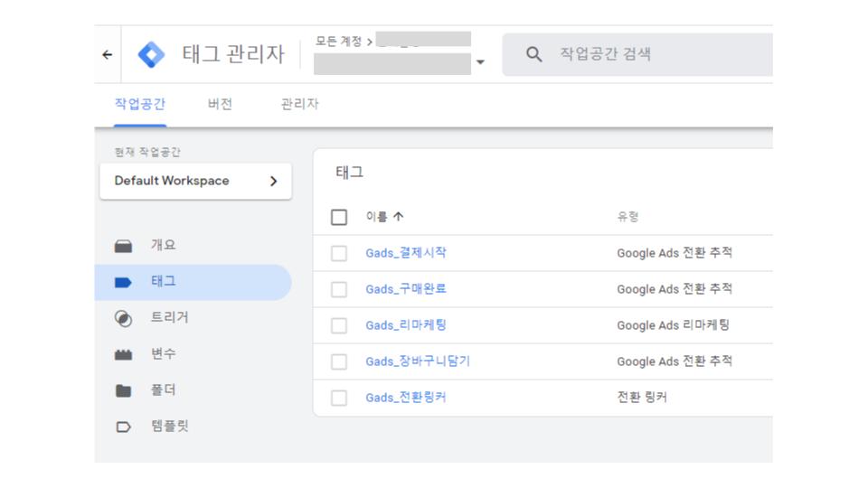
Task: Click the 모든 계정 breadcrumb link
Action: point(338,41)
